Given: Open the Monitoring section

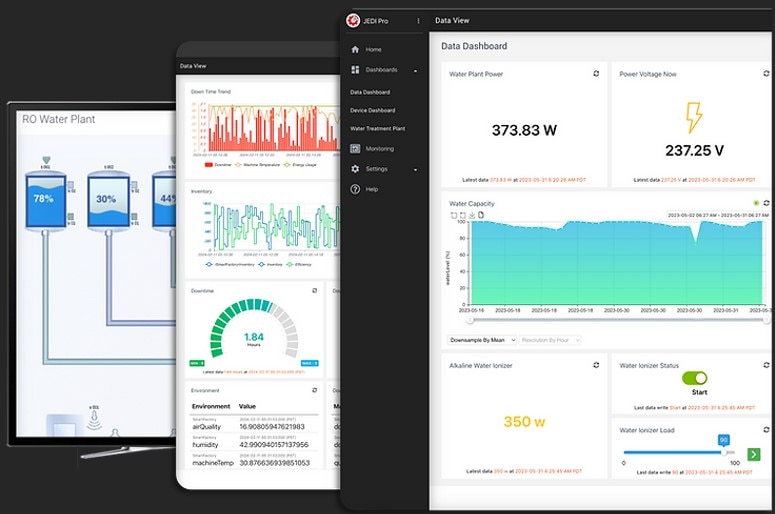Looking at the screenshot, I should [379, 148].
